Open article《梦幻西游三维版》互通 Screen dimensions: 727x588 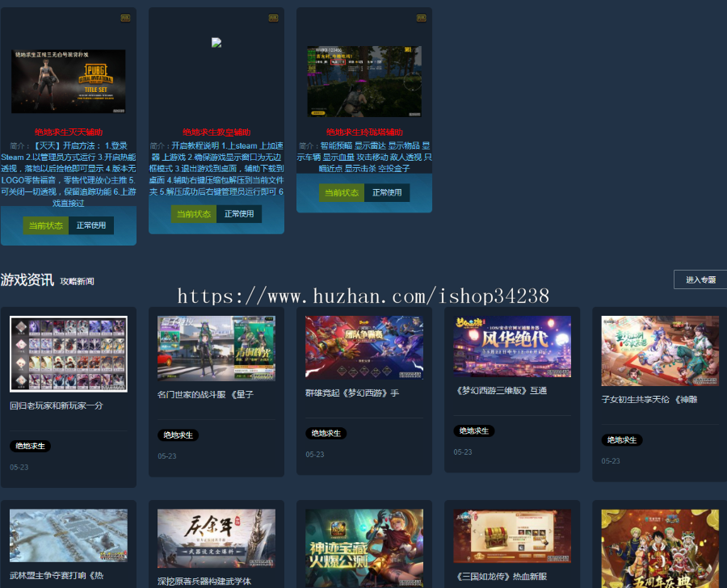[x=500, y=391]
